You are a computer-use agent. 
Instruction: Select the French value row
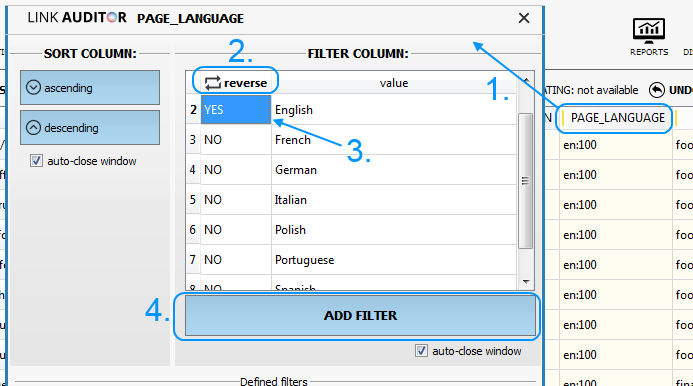click(x=394, y=140)
